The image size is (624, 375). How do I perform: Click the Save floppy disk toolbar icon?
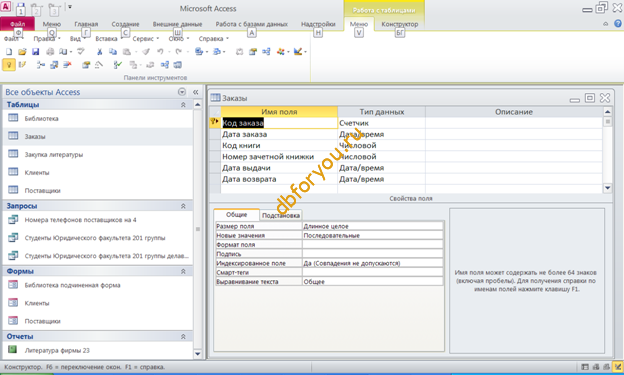[x=35, y=52]
